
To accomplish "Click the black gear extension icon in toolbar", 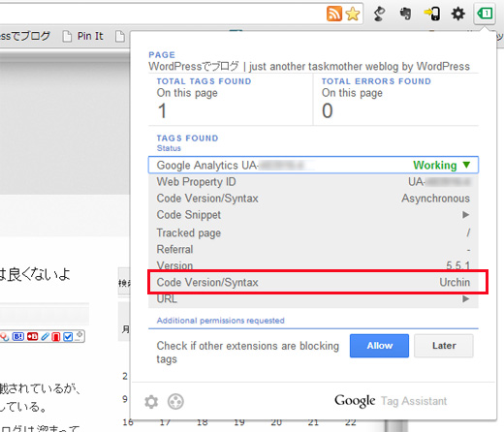I will coord(458,14).
